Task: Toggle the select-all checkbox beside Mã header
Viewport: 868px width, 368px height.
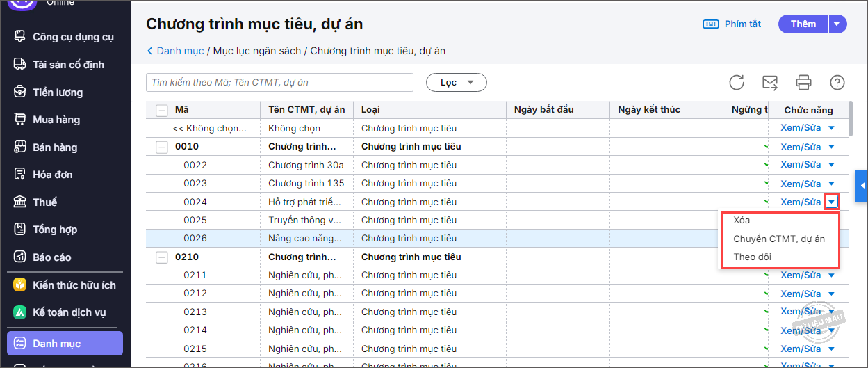Action: click(x=162, y=110)
